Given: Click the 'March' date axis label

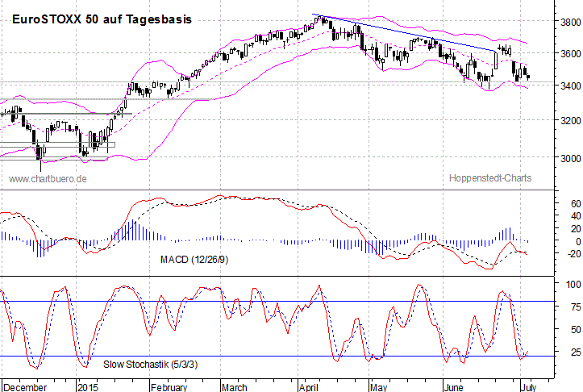Looking at the screenshot, I should click(235, 387).
